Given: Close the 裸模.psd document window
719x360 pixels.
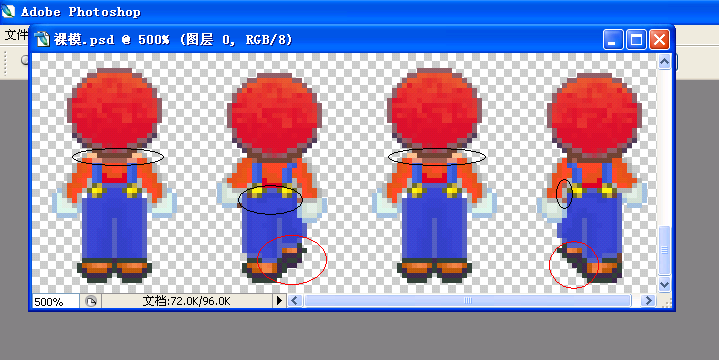Looking at the screenshot, I should [659, 40].
